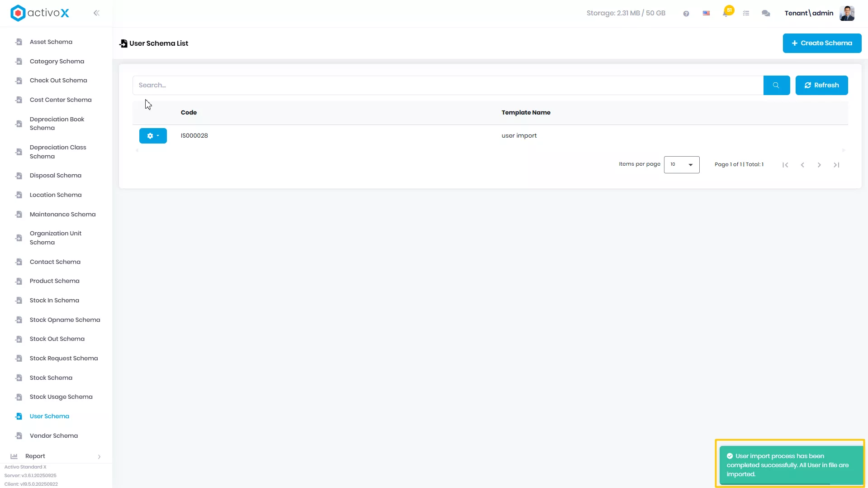Click the activoX logo
This screenshot has width=868, height=488.
[40, 13]
